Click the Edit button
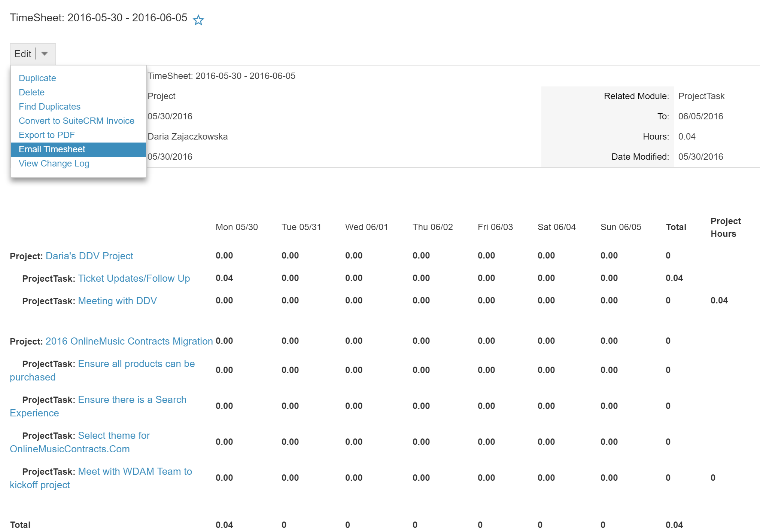The width and height of the screenshot is (760, 532). pyautogui.click(x=23, y=53)
